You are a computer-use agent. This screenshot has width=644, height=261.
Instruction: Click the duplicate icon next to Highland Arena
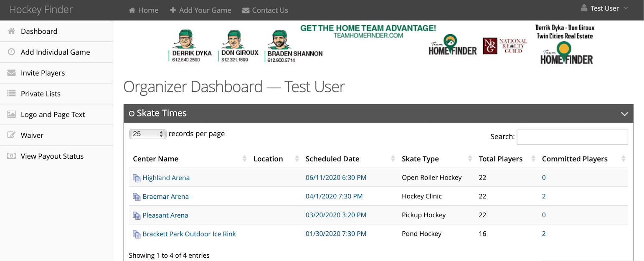[137, 177]
